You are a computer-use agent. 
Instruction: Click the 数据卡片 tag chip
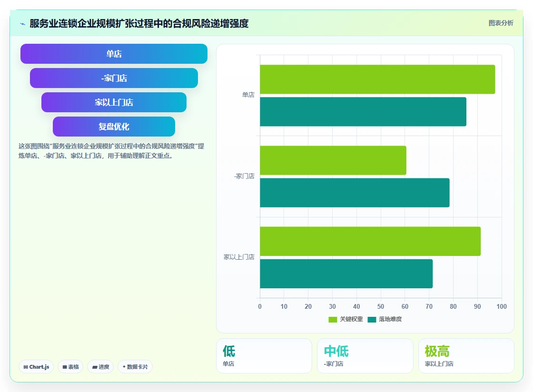135,367
